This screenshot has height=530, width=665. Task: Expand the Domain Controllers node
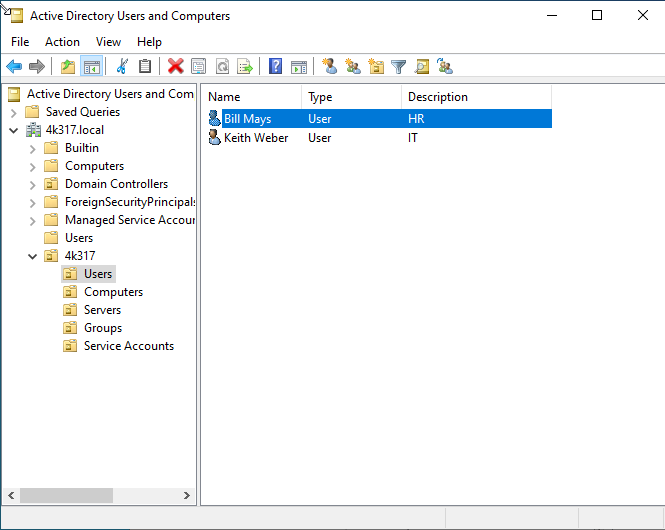coord(33,184)
